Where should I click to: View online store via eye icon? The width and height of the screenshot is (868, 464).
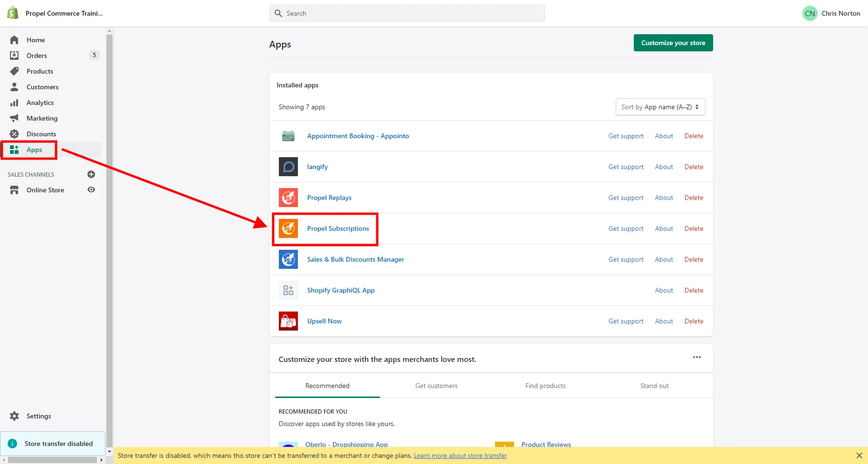(x=91, y=189)
